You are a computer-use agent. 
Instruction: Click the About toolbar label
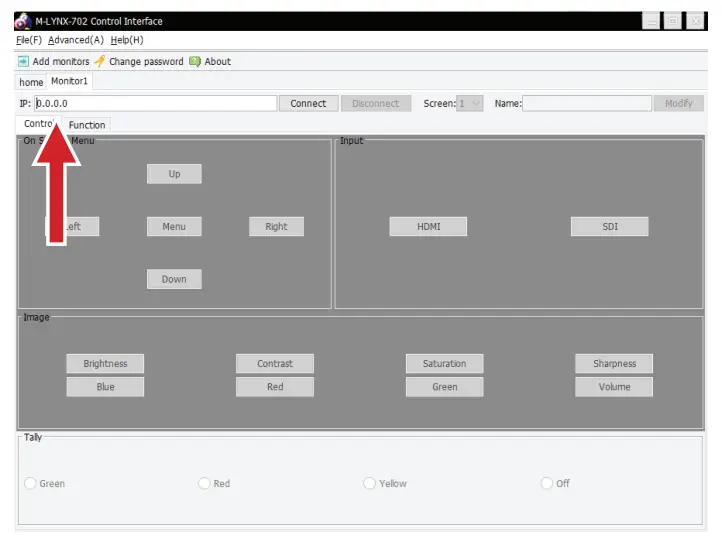(217, 61)
